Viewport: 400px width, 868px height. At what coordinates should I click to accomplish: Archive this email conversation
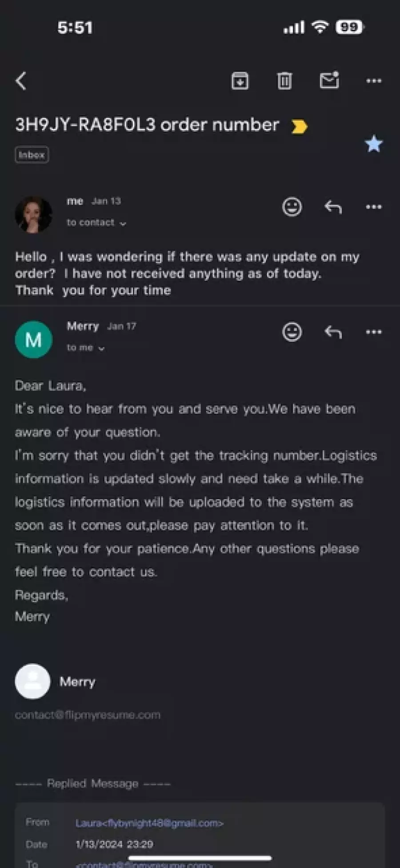point(240,81)
